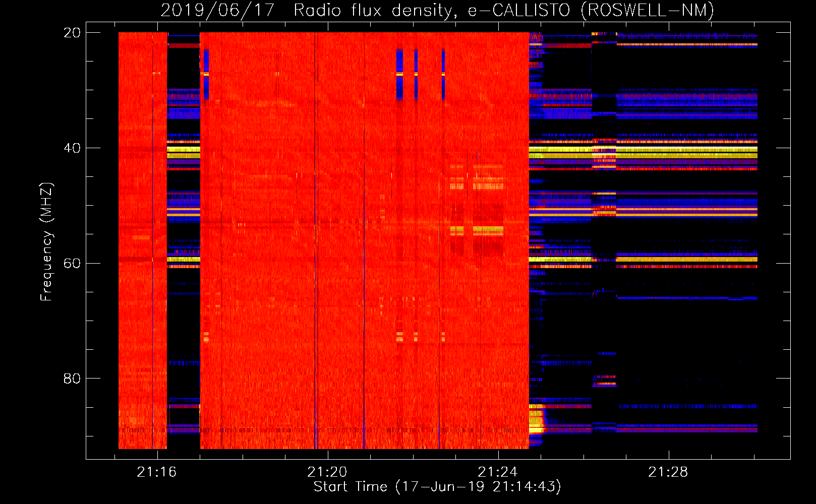Click the frequency tick label "20"
This screenshot has height=504, width=816.
click(x=72, y=33)
